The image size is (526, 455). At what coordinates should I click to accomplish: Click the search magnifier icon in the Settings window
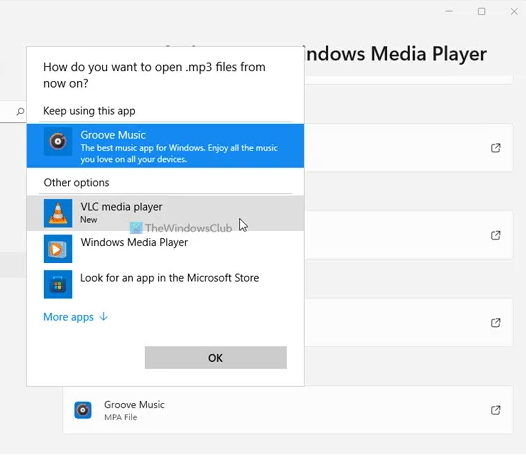[x=20, y=111]
